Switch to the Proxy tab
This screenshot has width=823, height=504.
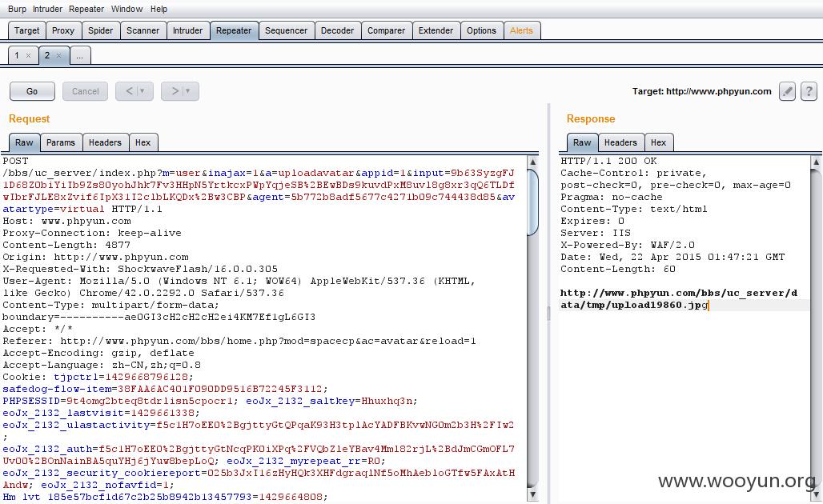point(63,30)
